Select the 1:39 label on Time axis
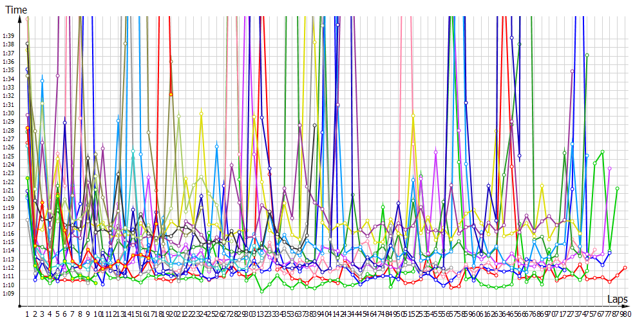 click(8, 35)
